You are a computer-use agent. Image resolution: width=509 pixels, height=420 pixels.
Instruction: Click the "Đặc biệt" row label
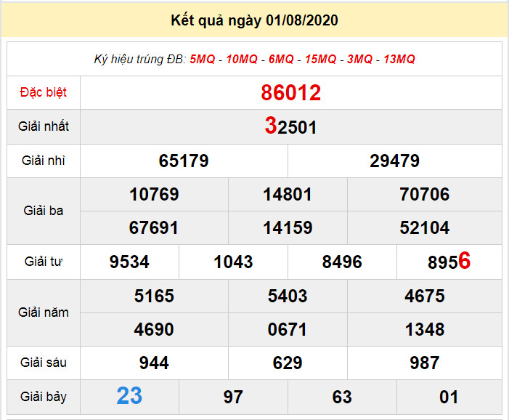point(43,92)
